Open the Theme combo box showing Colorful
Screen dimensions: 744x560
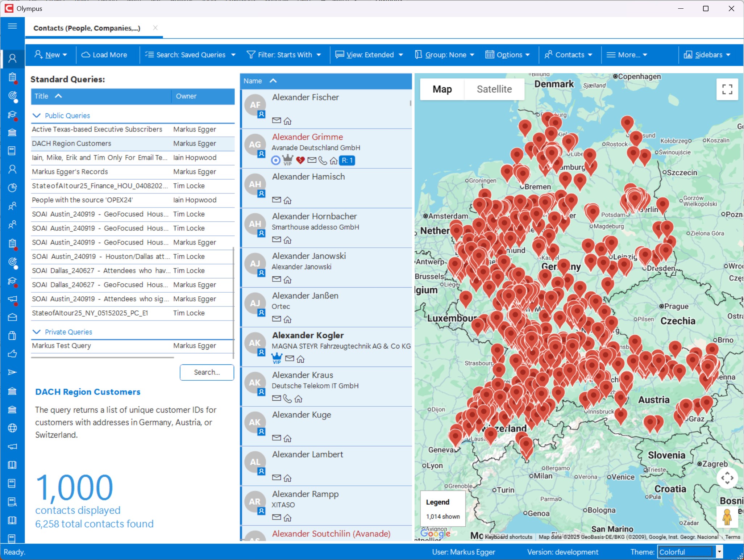pyautogui.click(x=690, y=552)
